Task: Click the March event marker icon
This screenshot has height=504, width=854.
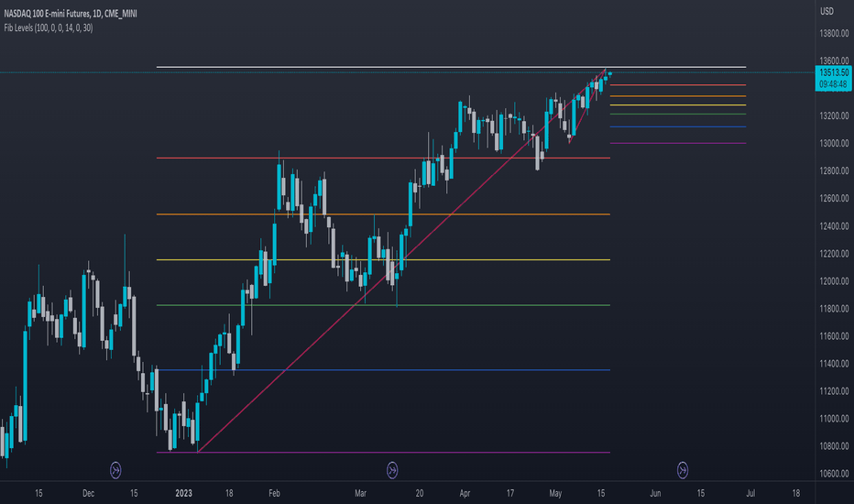Action: pos(392,470)
